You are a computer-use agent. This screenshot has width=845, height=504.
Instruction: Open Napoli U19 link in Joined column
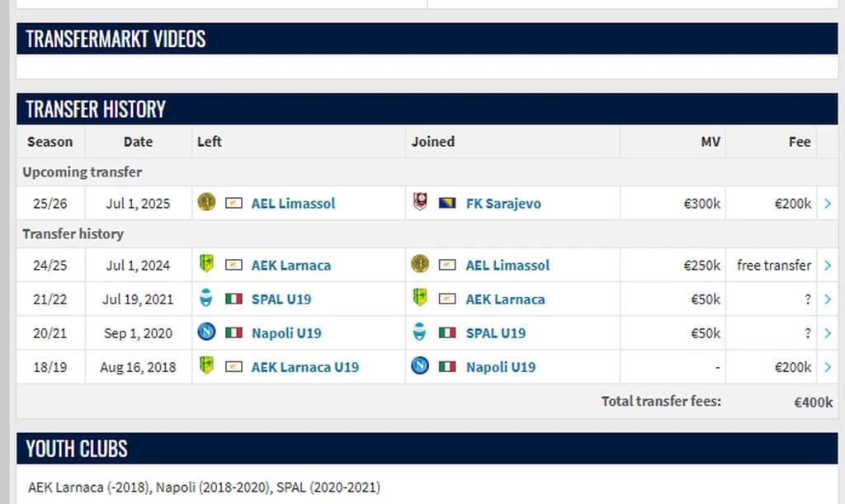click(501, 367)
